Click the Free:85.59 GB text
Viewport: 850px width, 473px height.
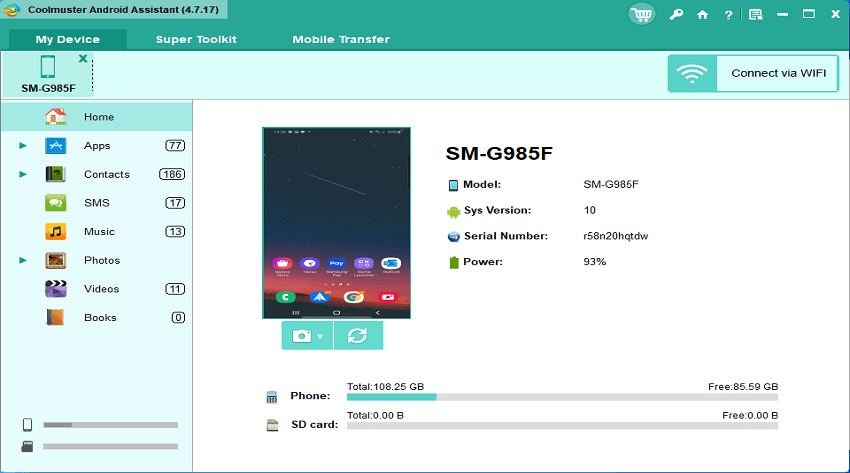click(743, 386)
